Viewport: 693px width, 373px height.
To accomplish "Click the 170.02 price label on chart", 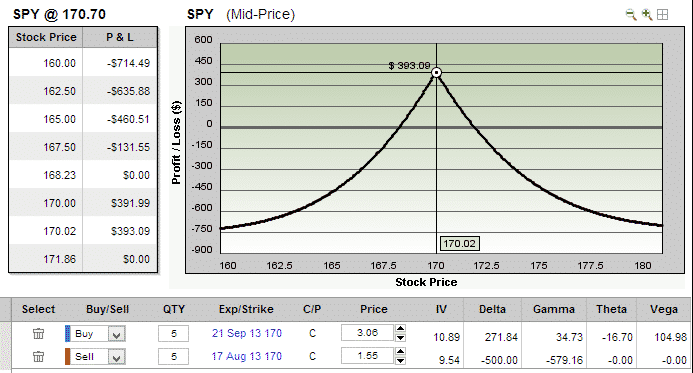I will pos(460,244).
